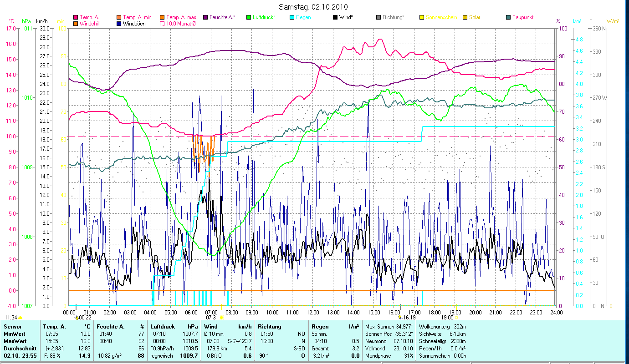Screen dimensions: 629x364
Task: Click the 'F: 88 %' value
Action: (x=52, y=356)
